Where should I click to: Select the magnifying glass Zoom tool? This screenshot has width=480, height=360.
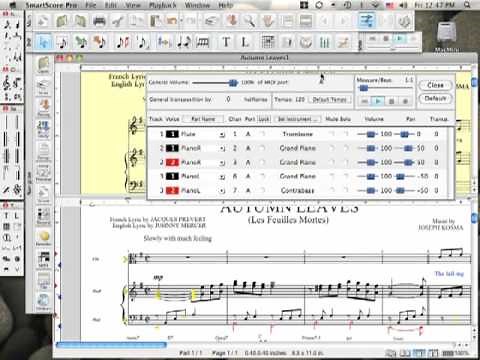249,21
